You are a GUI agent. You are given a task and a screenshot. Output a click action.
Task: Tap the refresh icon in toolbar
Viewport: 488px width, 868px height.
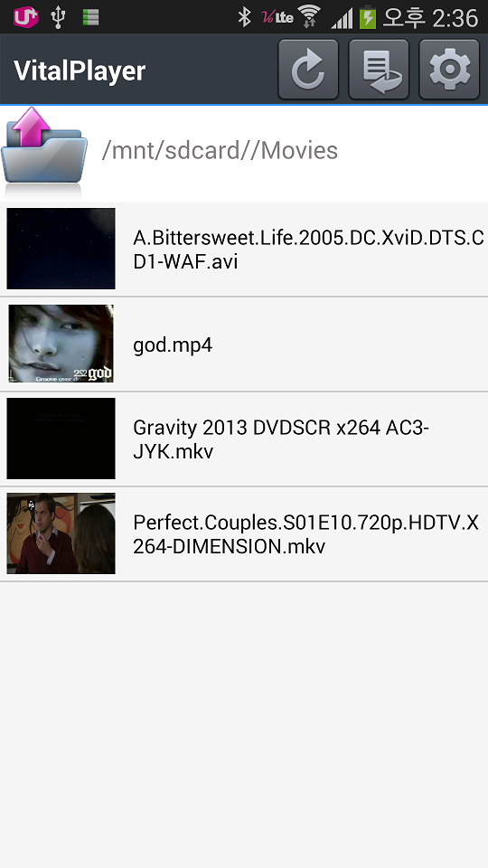(308, 70)
